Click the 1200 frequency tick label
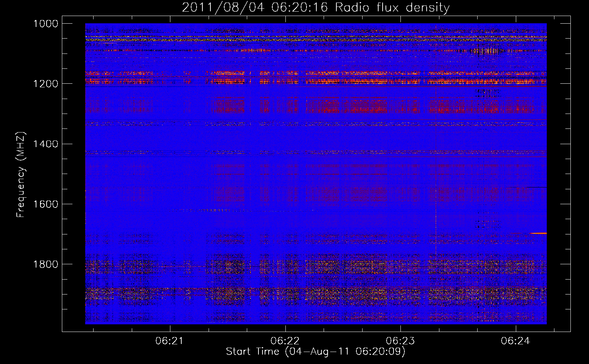The image size is (589, 364). tap(46, 84)
